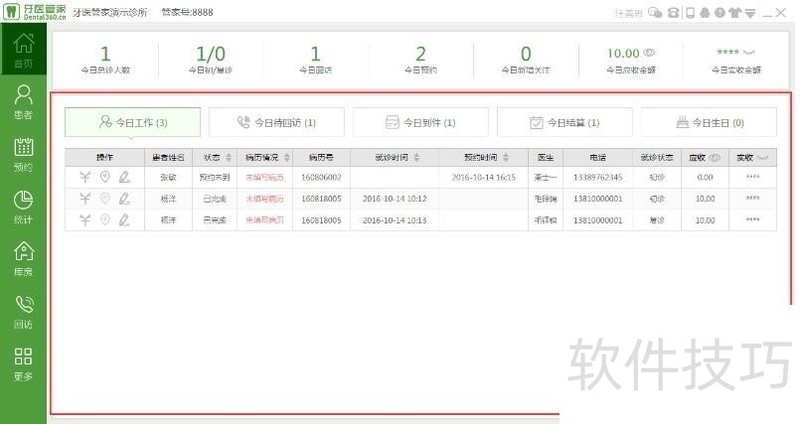Open 未填写病历 link in the 10:13 row
The width and height of the screenshot is (800, 424).
coord(265,220)
